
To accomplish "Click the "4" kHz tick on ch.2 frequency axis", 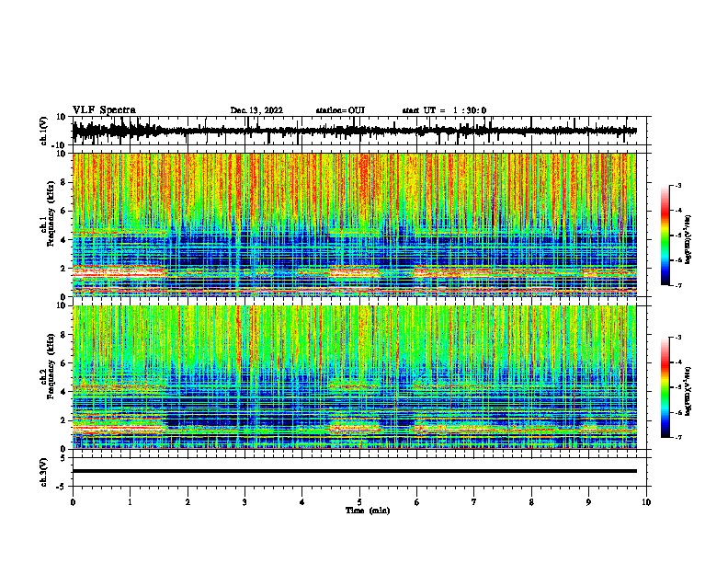I will coord(63,392).
